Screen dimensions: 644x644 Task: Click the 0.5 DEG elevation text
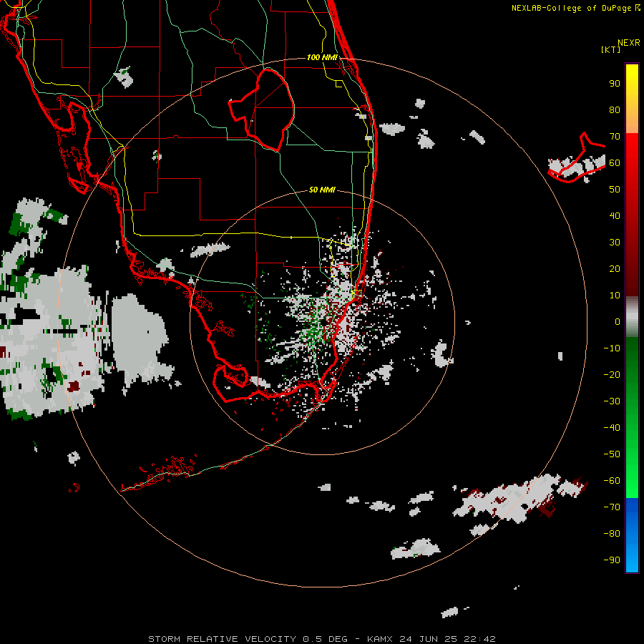pyautogui.click(x=326, y=639)
